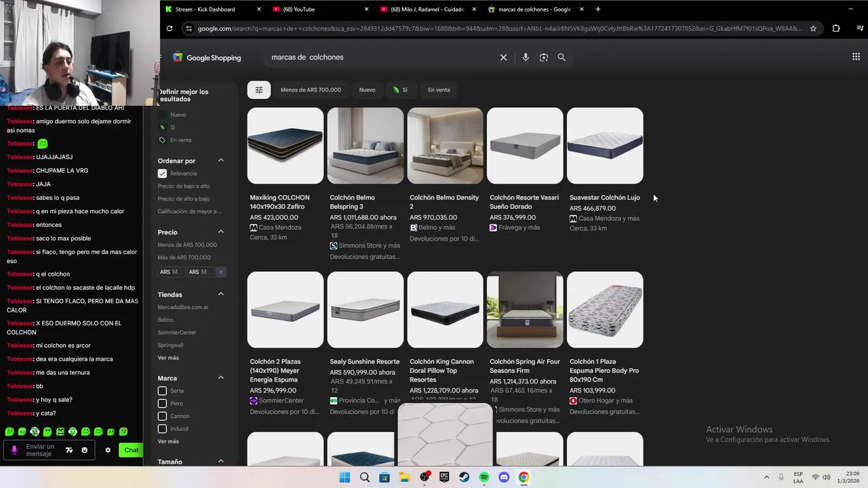Viewport: 868px width, 488px height.
Task: Open Suavestar Colchón Lujo product image
Action: [605, 146]
